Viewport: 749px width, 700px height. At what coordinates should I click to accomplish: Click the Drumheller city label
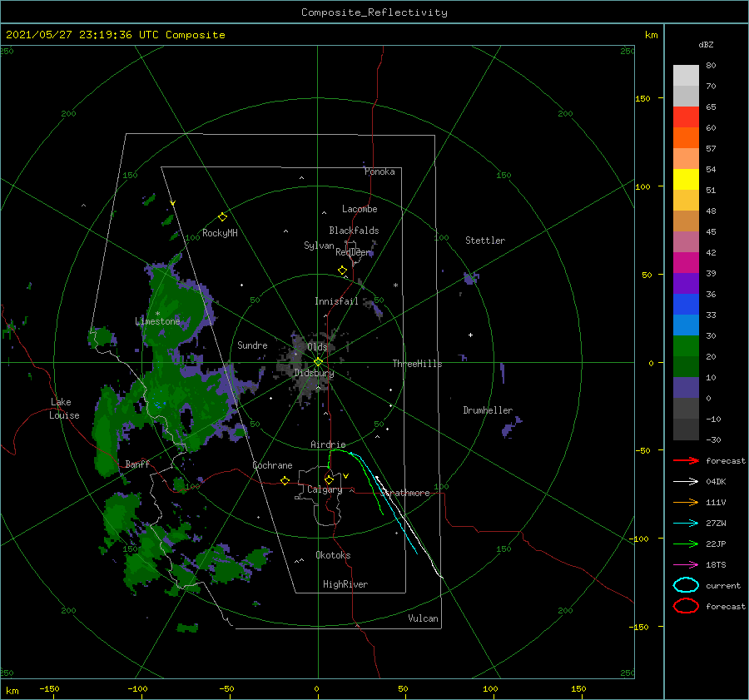tap(488, 410)
